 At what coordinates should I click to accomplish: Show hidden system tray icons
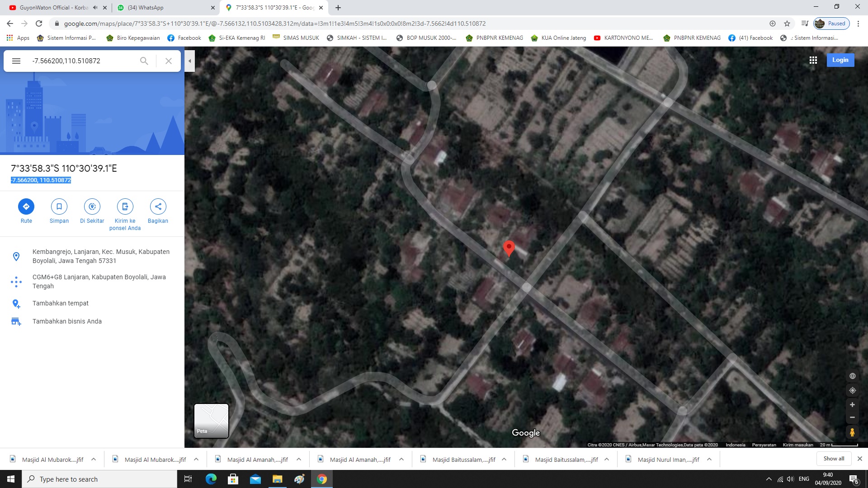tap(769, 479)
